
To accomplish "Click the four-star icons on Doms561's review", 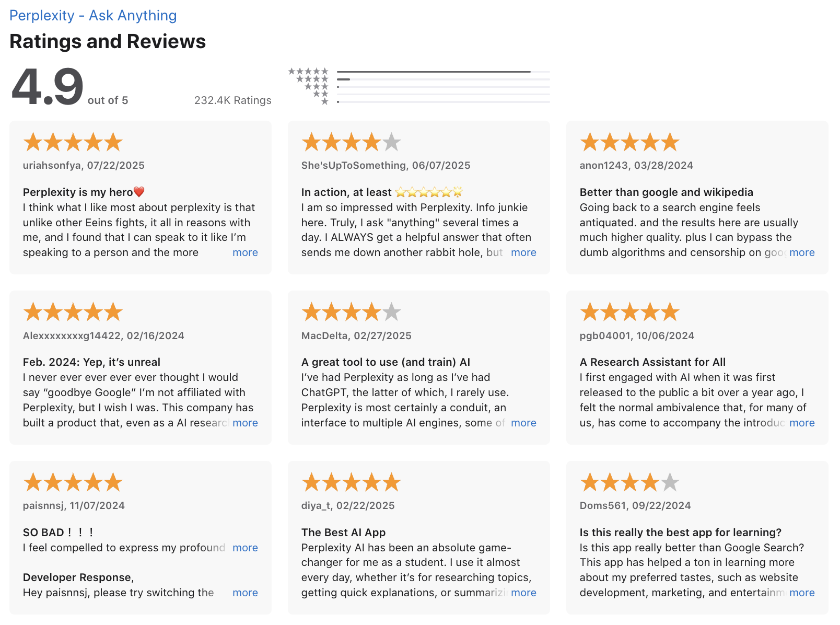I will [x=629, y=482].
